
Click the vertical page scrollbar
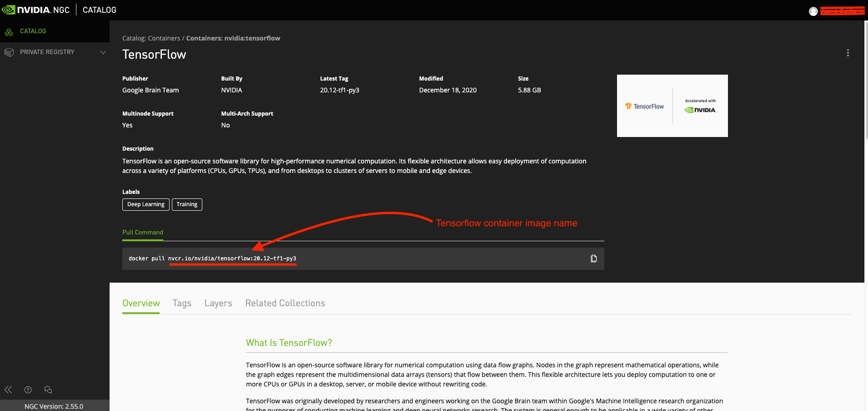click(866, 80)
